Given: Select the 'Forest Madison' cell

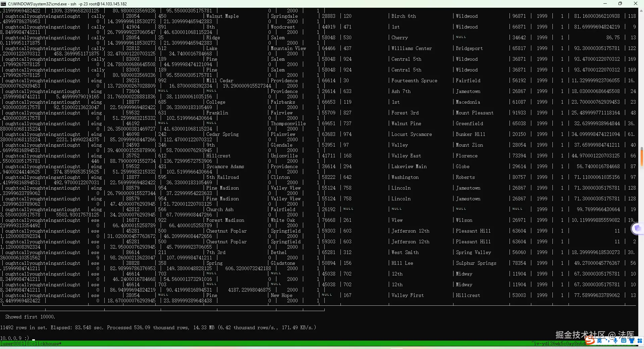Looking at the screenshot, I should tap(225, 220).
